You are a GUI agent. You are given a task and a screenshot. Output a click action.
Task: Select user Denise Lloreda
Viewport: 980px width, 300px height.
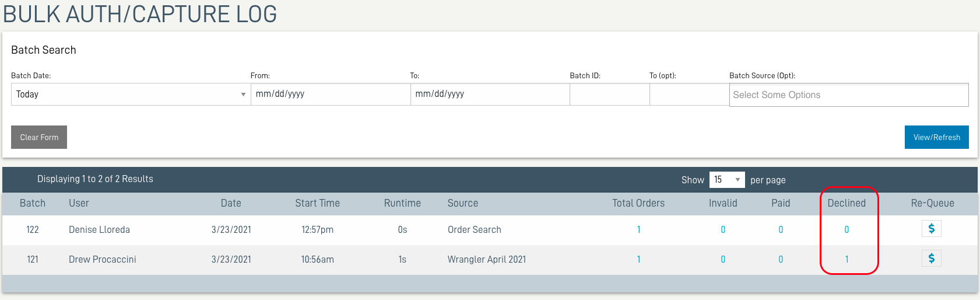[x=99, y=230]
